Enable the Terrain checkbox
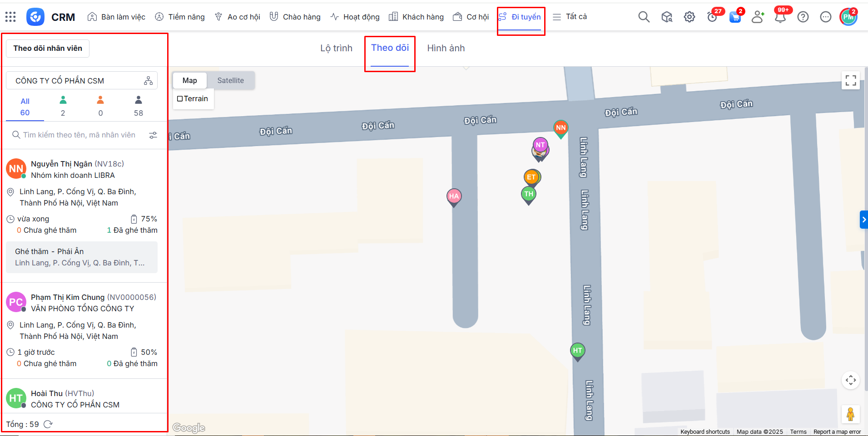868x436 pixels. [x=180, y=99]
